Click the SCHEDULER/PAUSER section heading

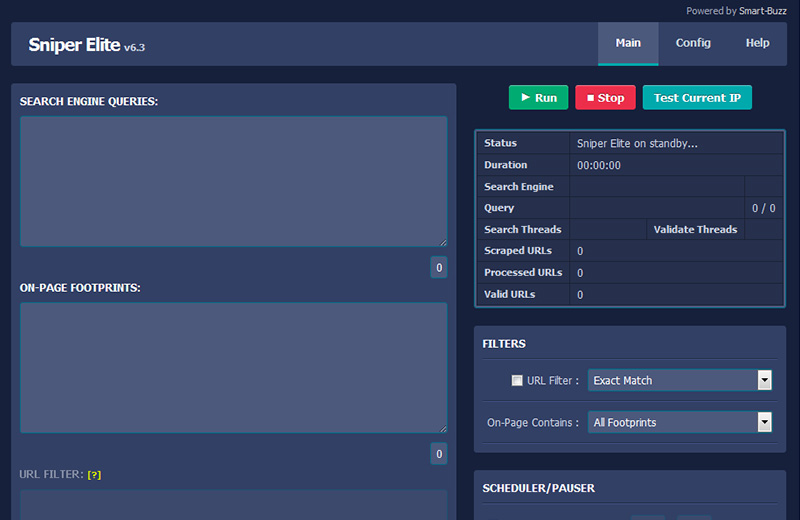(x=538, y=488)
